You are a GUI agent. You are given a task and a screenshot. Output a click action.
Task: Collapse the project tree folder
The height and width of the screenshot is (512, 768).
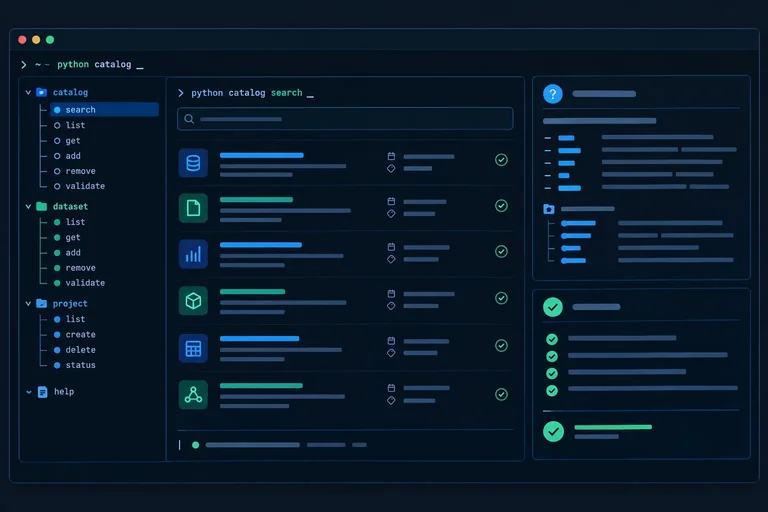28,304
